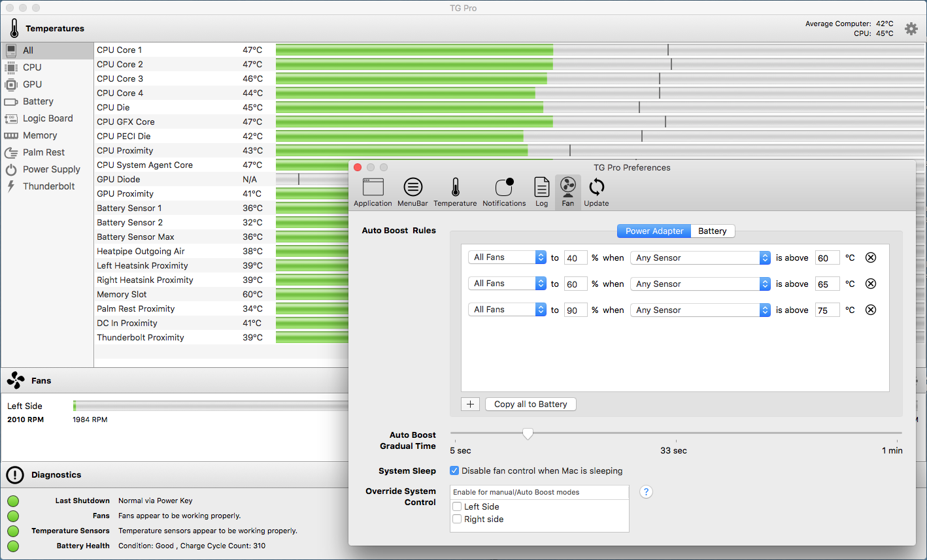Viewport: 927px width, 560px height.
Task: Edit the 75 °C threshold field
Action: (827, 310)
